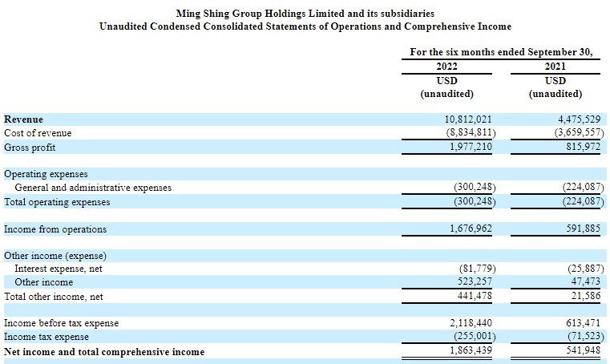The width and height of the screenshot is (610, 364).
Task: Select the 2022 column header
Action: coord(446,67)
